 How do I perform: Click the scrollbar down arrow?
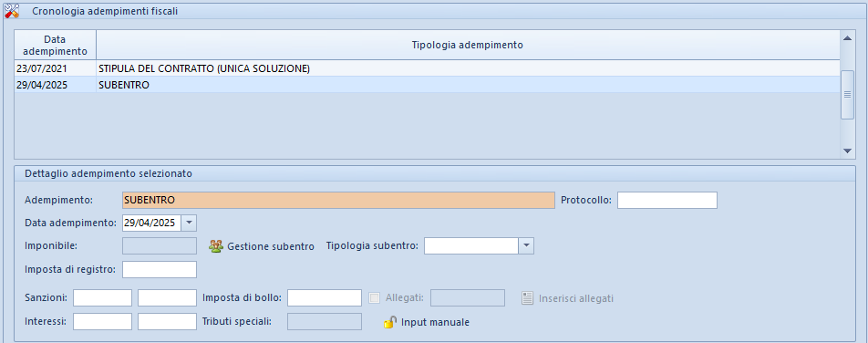[847, 151]
